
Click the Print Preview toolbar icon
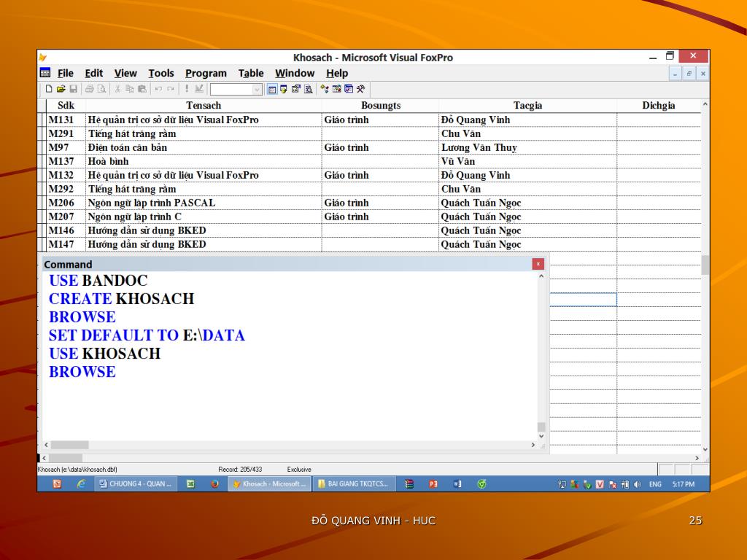pos(101,89)
